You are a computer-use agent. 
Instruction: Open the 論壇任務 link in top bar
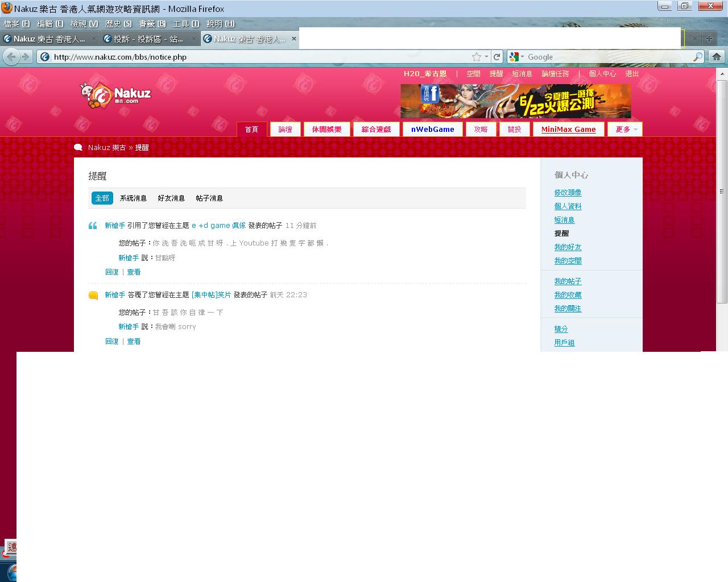pyautogui.click(x=555, y=74)
